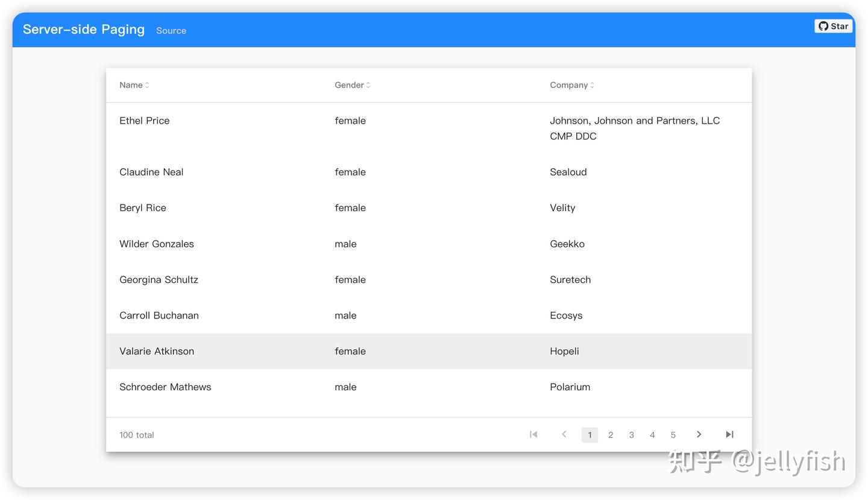The width and height of the screenshot is (868, 500).
Task: Click the GitHub Star button
Action: tap(833, 26)
